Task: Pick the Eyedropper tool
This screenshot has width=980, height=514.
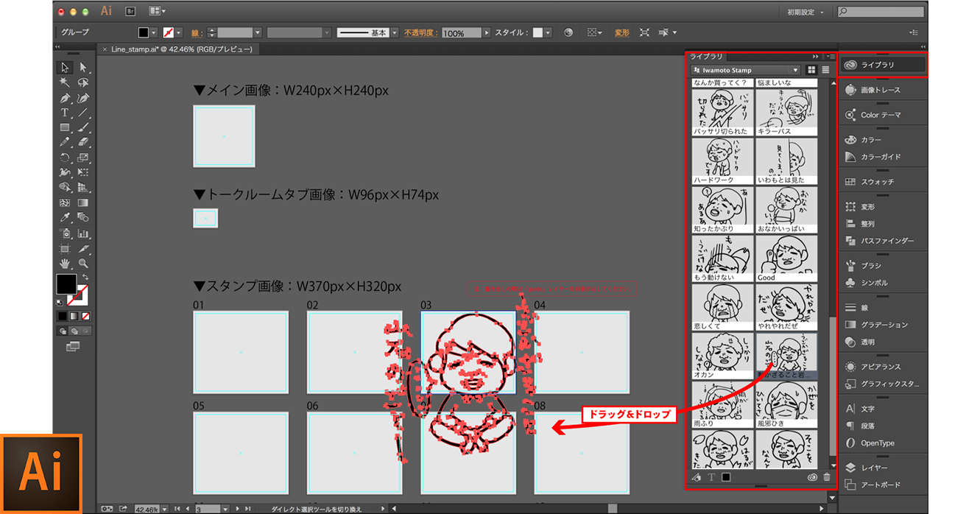Action: pyautogui.click(x=66, y=217)
